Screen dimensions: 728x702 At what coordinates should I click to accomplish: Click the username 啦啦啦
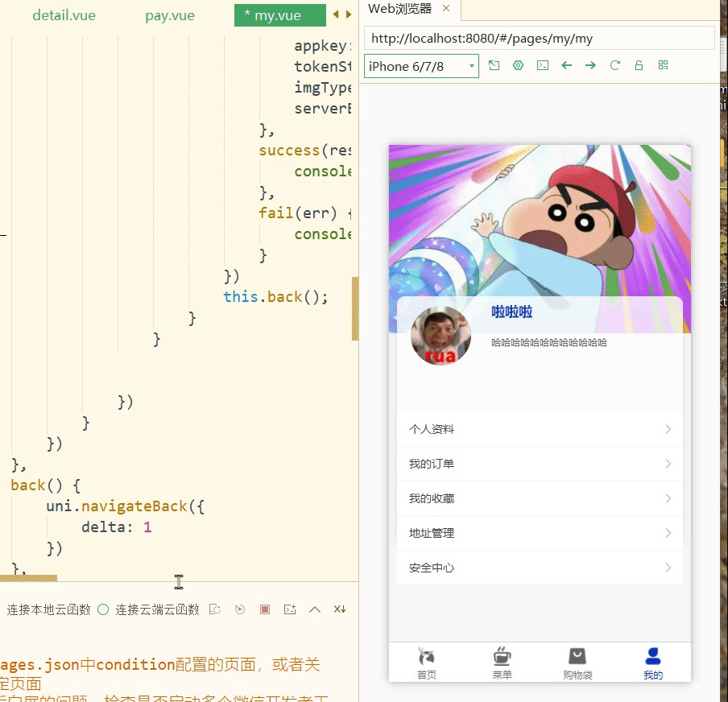(x=511, y=312)
